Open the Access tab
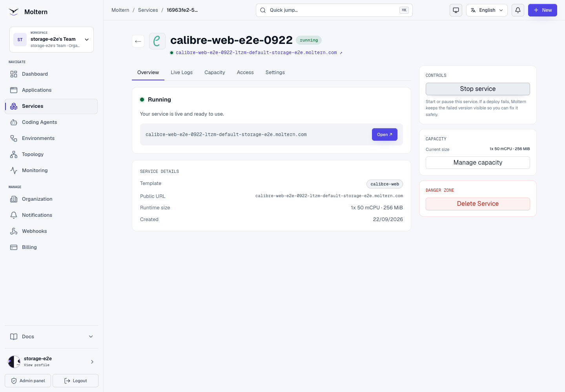 point(245,73)
